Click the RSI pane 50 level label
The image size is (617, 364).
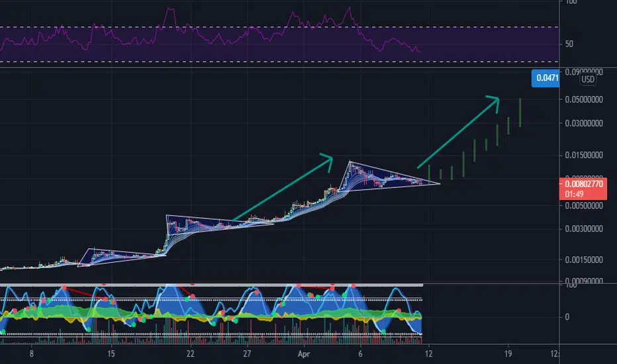pyautogui.click(x=569, y=44)
